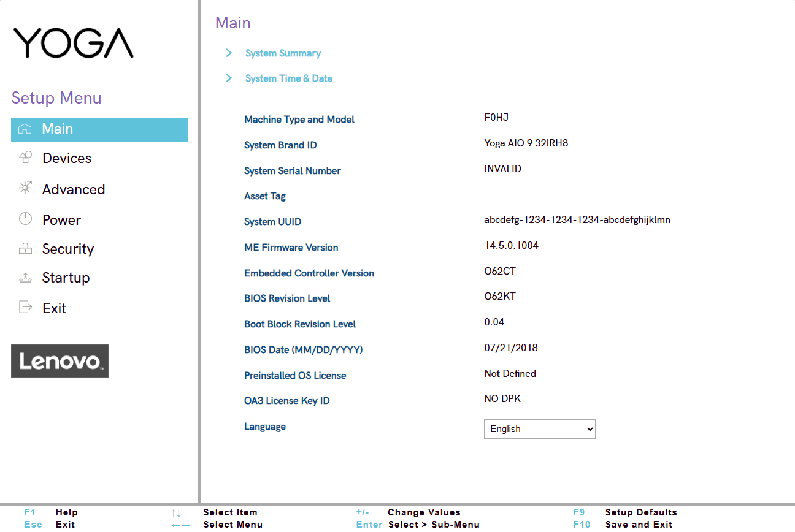The image size is (795, 532).
Task: Click the Not Defined license value
Action: coord(510,373)
